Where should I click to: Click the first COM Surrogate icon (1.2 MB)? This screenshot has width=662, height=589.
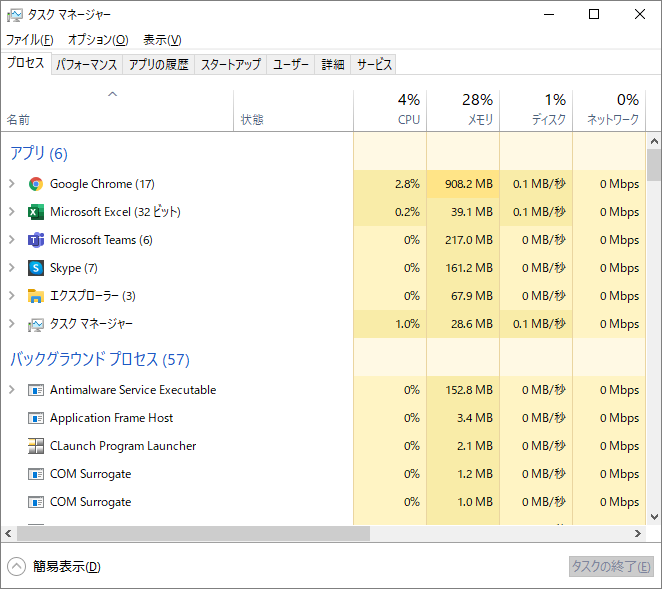pos(36,474)
